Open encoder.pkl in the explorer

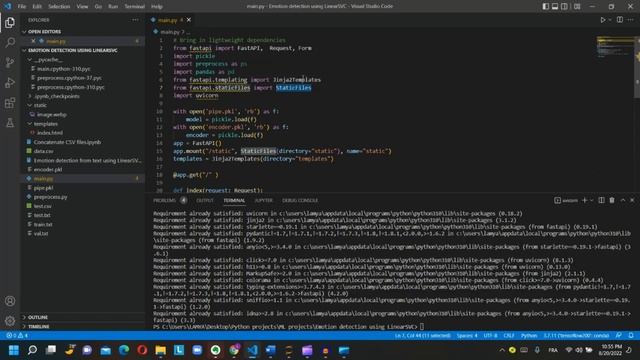48,169
